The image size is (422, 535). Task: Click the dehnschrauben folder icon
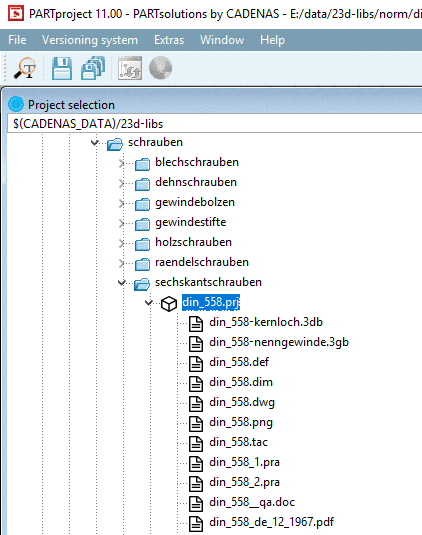(142, 184)
